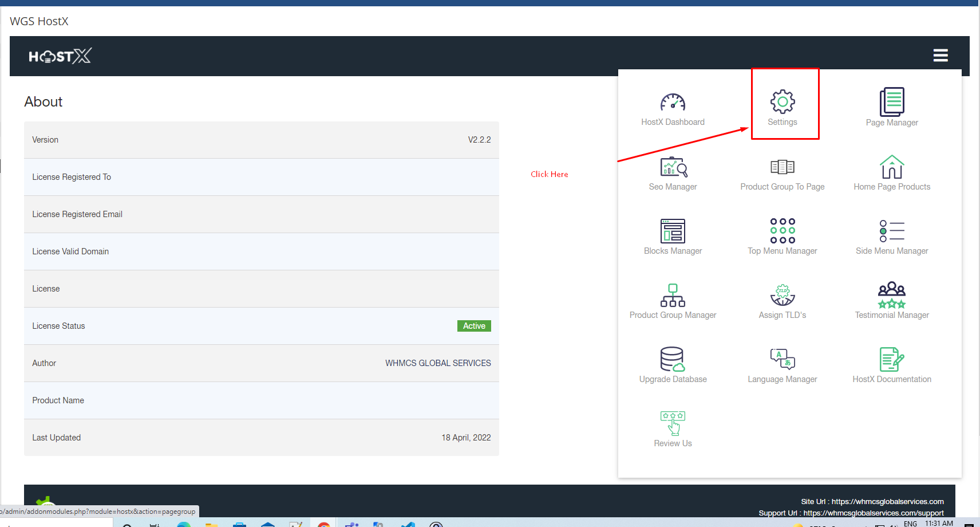The width and height of the screenshot is (980, 527).
Task: Open Testimonial Manager stars icon
Action: coord(891,296)
